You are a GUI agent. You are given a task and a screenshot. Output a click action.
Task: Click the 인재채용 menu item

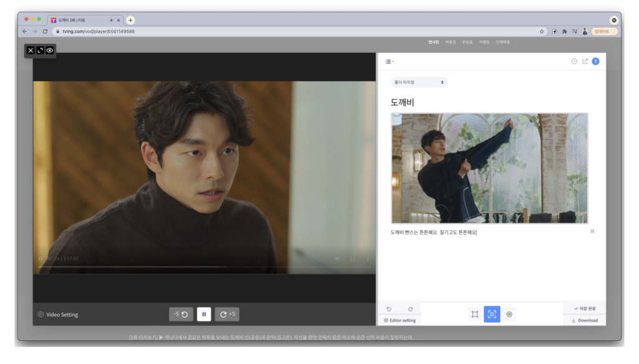(503, 42)
